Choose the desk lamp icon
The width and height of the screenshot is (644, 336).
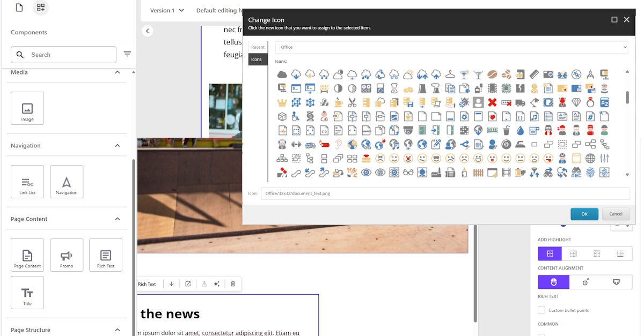[x=535, y=102]
